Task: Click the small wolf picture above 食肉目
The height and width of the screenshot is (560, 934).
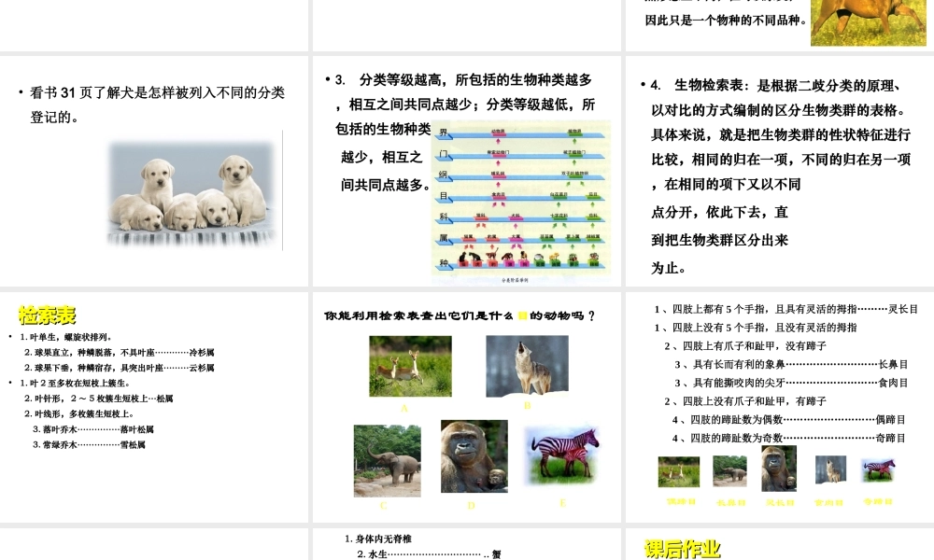Action: pos(830,469)
